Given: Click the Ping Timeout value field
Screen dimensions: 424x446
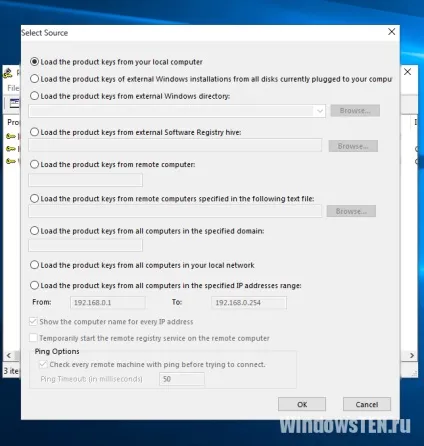Looking at the screenshot, I should click(x=182, y=379).
